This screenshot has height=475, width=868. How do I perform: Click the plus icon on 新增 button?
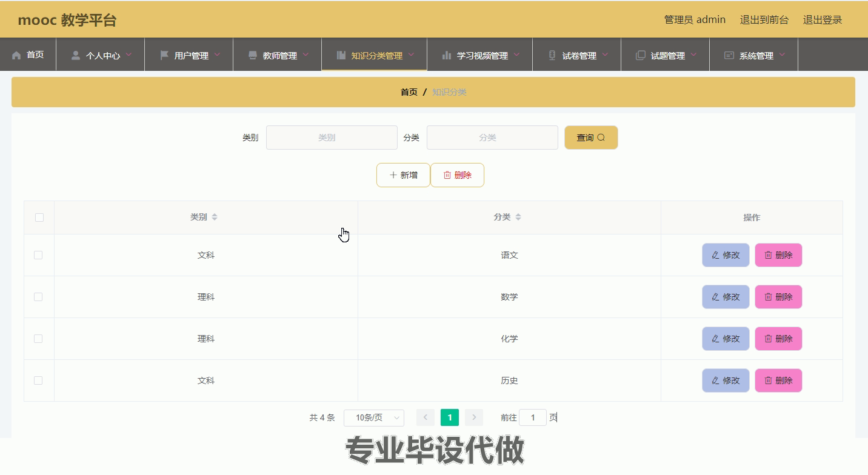(393, 175)
